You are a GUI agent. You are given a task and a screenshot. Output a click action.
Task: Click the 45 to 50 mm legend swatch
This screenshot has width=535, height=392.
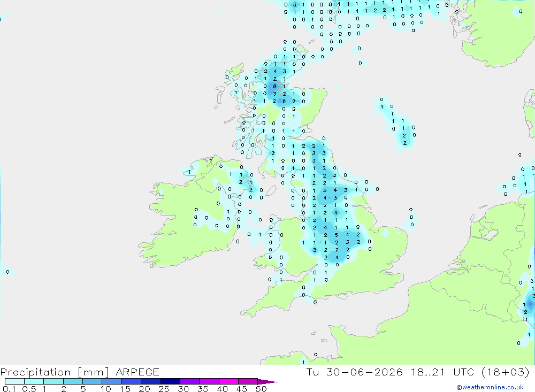(x=248, y=381)
